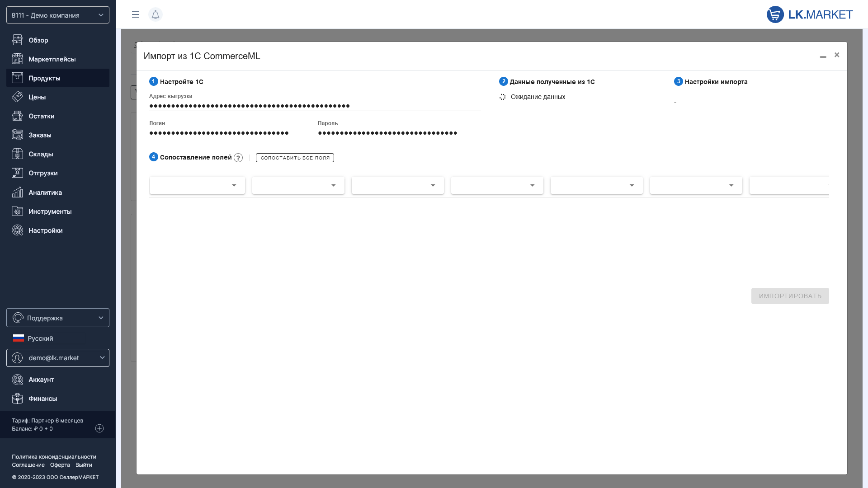Click the Финансы sidebar icon
Viewport: 868px width, 488px height.
click(x=17, y=399)
